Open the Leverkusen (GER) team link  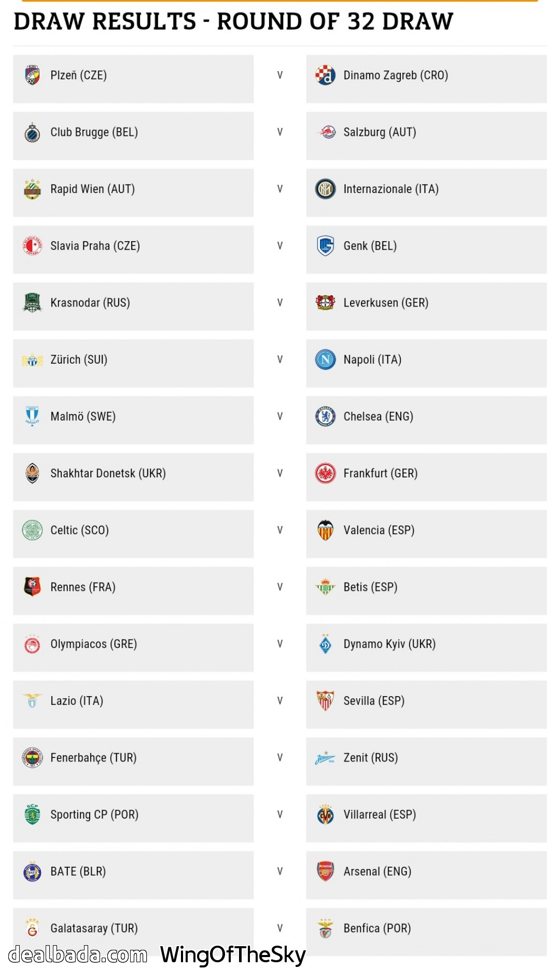(x=386, y=303)
